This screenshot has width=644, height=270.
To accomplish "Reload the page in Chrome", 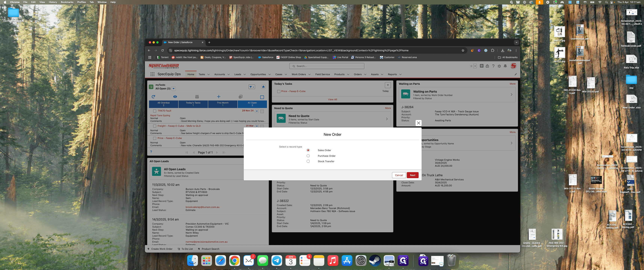I will coord(162,50).
